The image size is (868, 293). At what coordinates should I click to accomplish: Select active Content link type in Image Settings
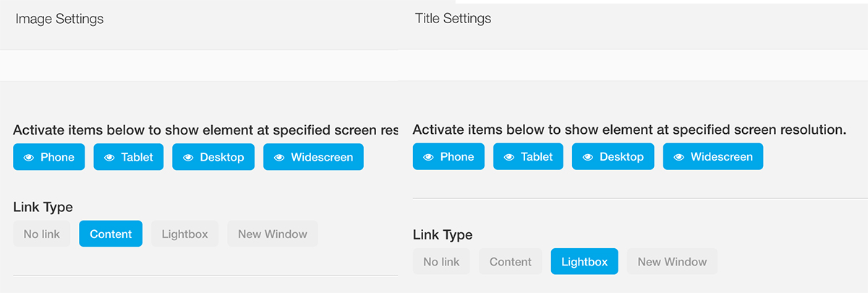click(x=111, y=234)
